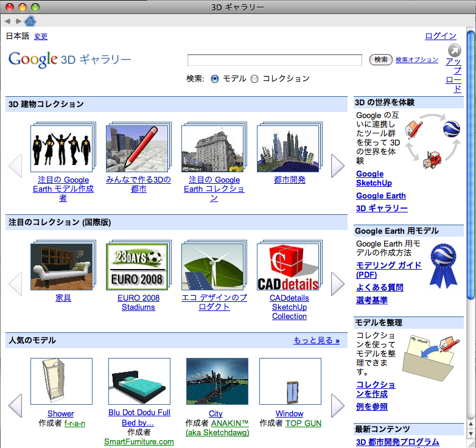Go forward with the right navigation arrow
The height and width of the screenshot is (448, 476).
pos(18,21)
